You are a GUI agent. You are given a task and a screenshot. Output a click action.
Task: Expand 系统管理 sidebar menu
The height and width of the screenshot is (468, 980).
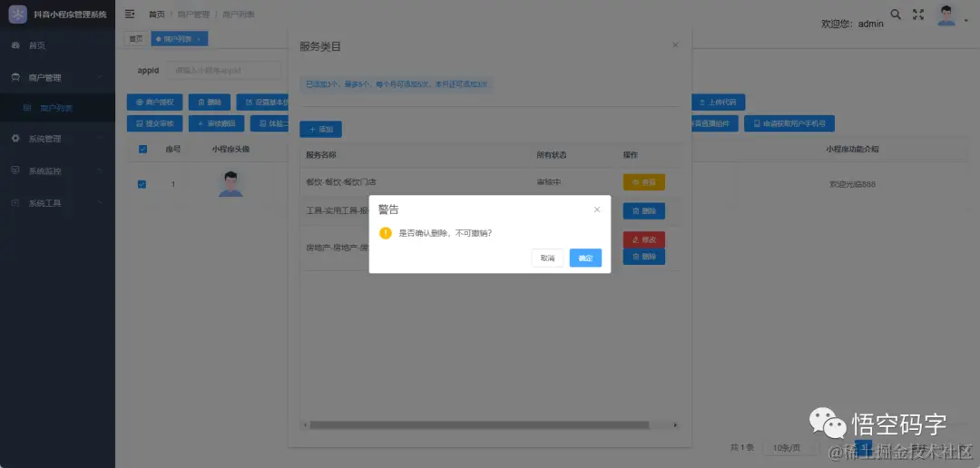point(57,139)
